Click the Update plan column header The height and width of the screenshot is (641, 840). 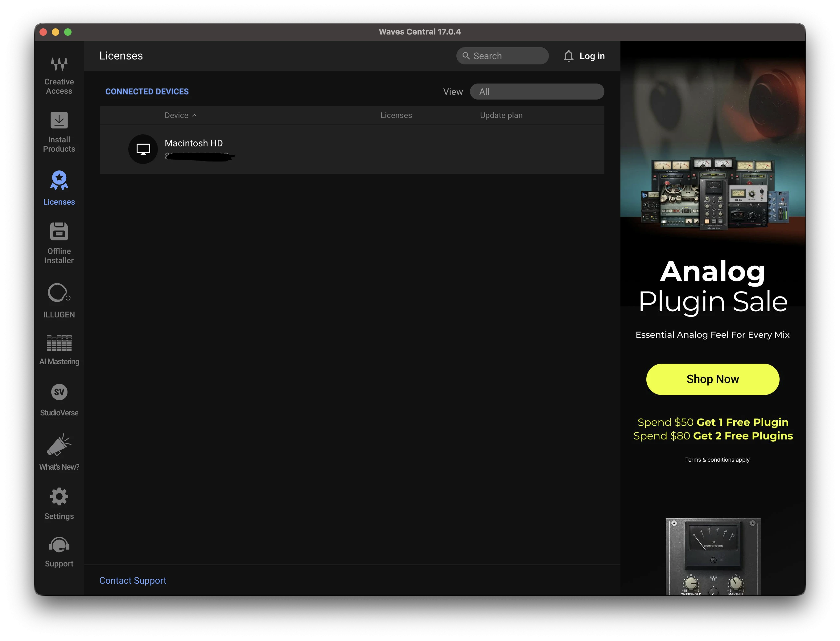point(501,115)
